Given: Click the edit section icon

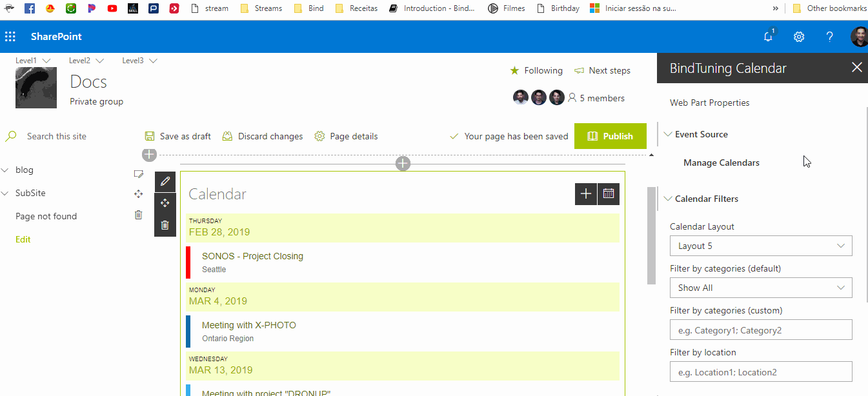Looking at the screenshot, I should (x=138, y=173).
